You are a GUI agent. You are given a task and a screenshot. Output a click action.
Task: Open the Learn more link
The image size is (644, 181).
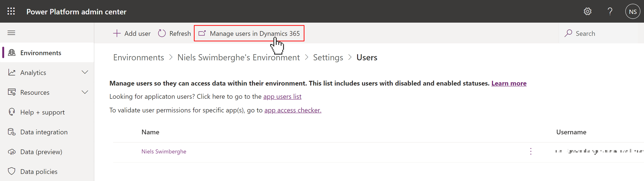click(x=509, y=83)
